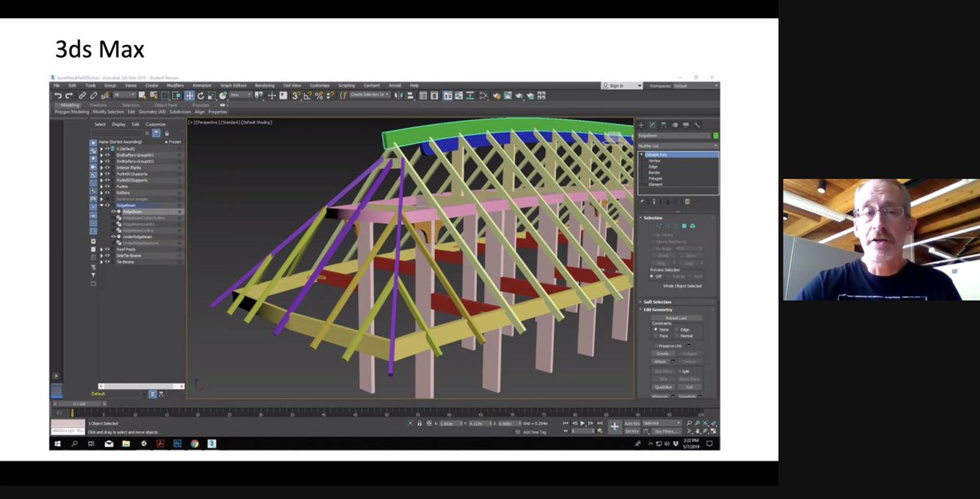
Task: Open scene explorer Display menu
Action: 118,124
